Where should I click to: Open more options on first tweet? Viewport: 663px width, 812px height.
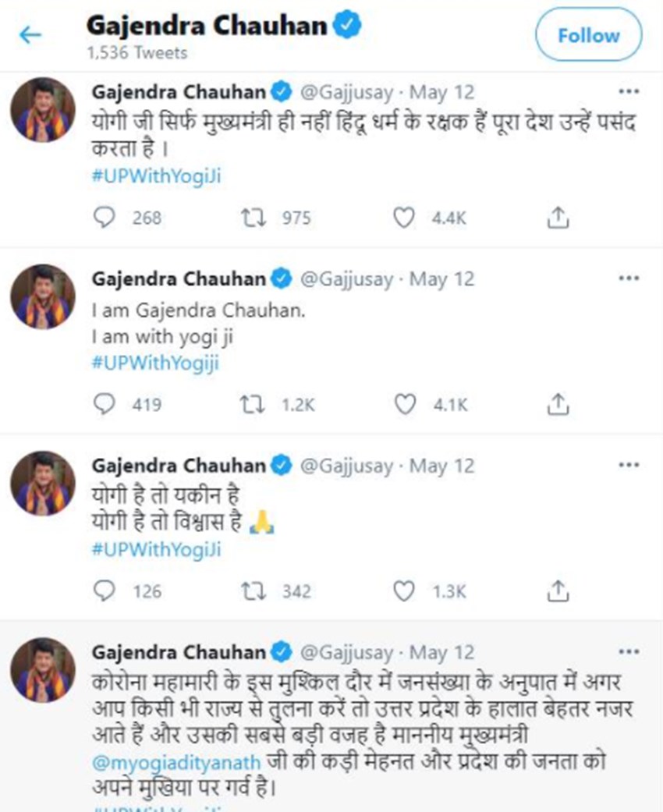[x=628, y=91]
